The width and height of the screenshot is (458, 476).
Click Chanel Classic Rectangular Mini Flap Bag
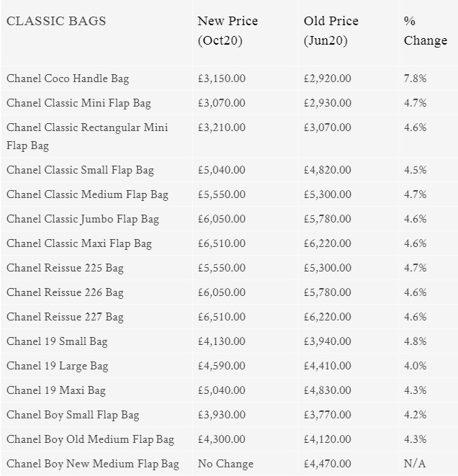[86, 136]
